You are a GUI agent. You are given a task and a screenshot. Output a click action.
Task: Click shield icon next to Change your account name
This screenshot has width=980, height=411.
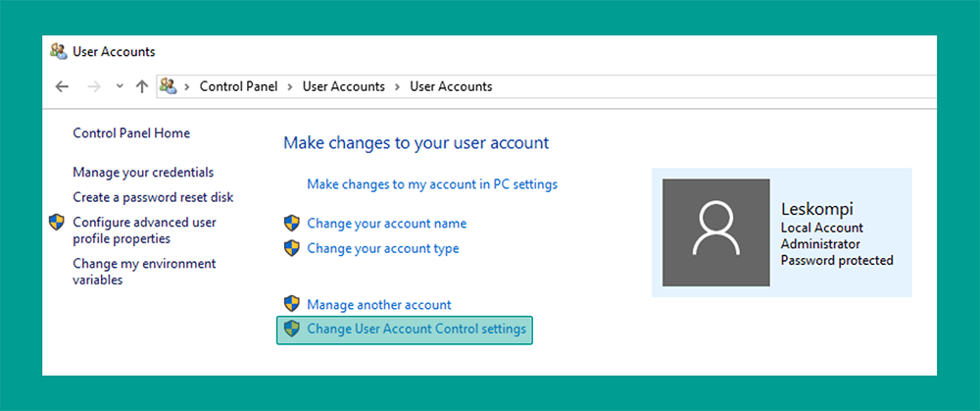292,223
